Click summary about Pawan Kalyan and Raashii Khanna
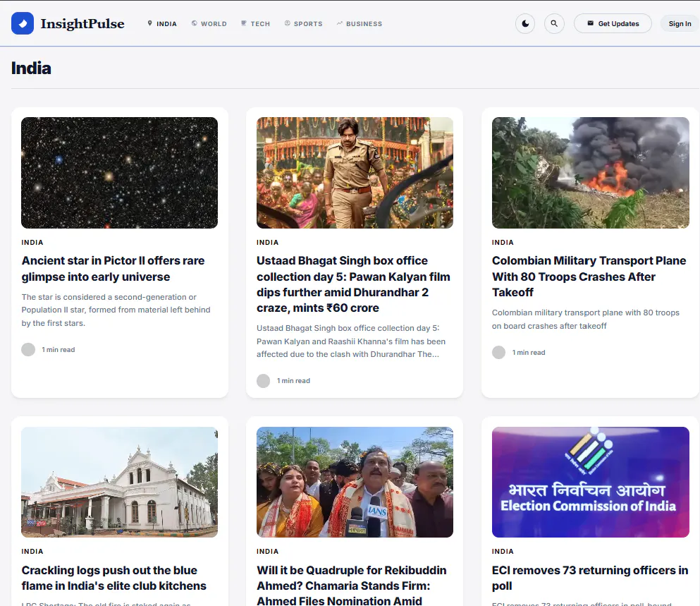Screen dimensions: 700x606 coord(351,341)
